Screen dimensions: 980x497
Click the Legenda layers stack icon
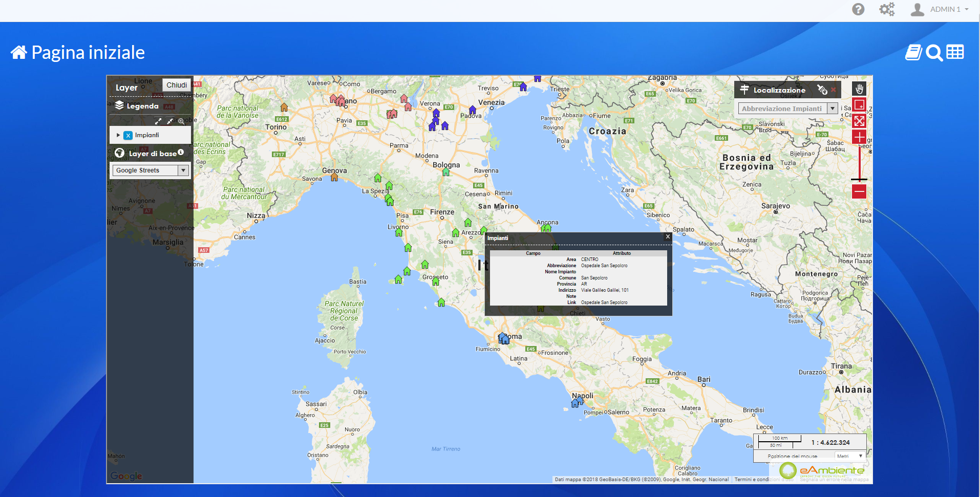point(119,105)
